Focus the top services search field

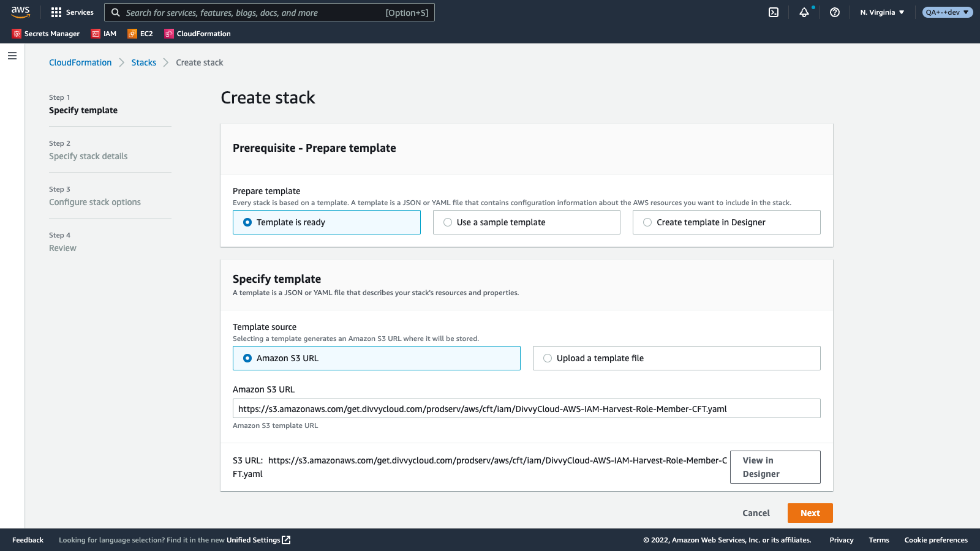[269, 12]
